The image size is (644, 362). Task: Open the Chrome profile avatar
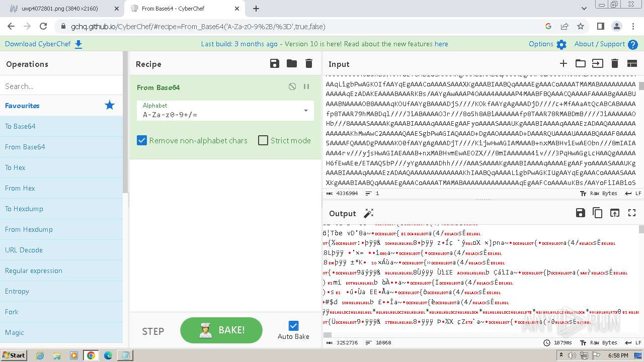click(616, 26)
